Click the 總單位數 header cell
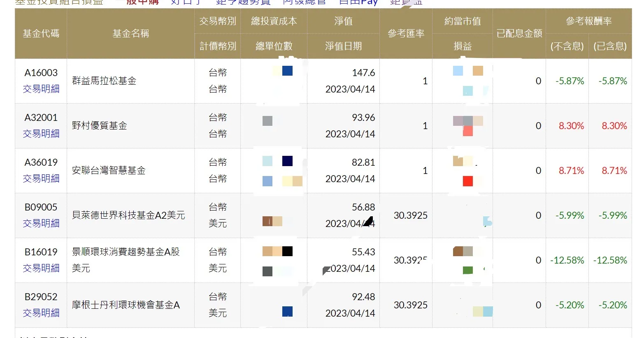This screenshot has width=644, height=338. [x=274, y=46]
